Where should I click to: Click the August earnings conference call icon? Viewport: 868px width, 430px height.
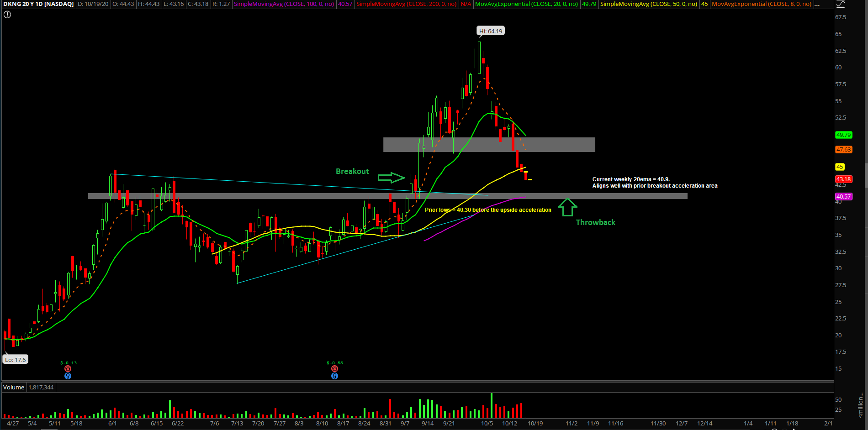click(335, 369)
